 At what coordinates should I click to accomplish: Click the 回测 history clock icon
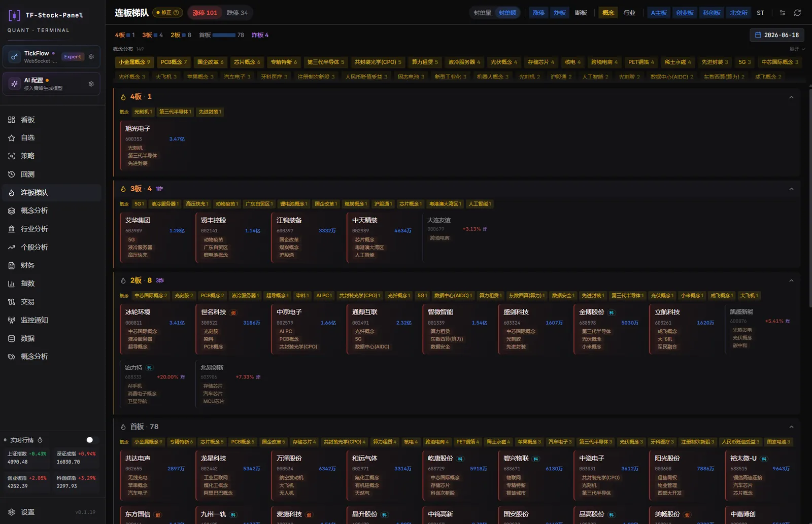click(x=12, y=174)
